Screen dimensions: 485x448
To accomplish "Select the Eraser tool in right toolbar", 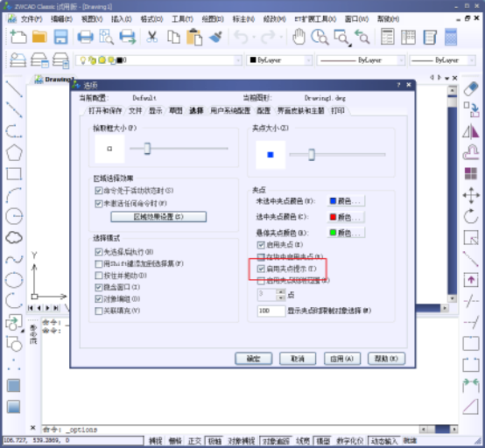I will (x=471, y=88).
